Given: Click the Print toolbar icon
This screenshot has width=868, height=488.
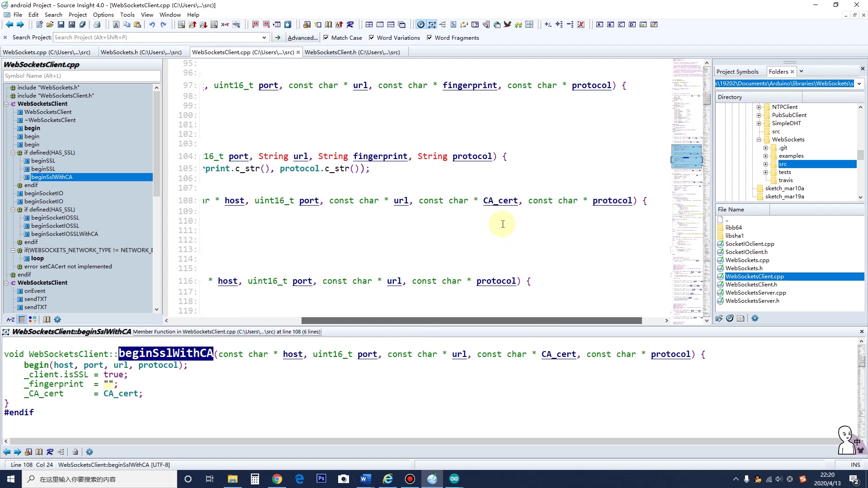Looking at the screenshot, I should tap(97, 25).
